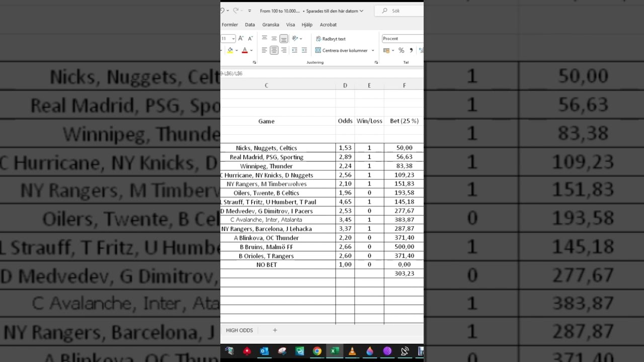Select the 'NO BET' cell
Viewport: 644px width, 362px height.
coord(278,264)
